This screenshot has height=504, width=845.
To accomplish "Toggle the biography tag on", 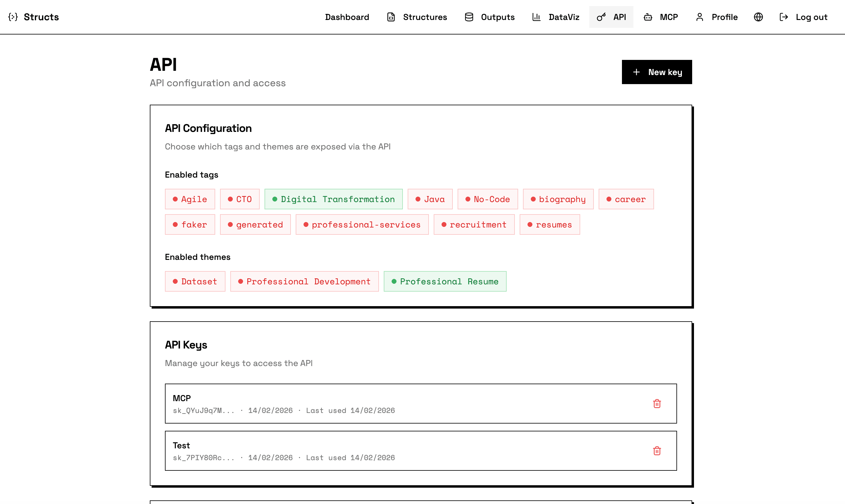I will coord(558,199).
